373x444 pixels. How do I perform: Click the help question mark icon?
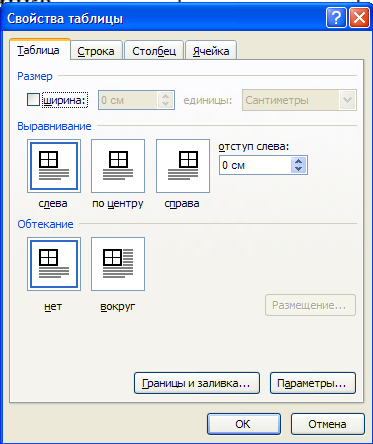pyautogui.click(x=336, y=18)
